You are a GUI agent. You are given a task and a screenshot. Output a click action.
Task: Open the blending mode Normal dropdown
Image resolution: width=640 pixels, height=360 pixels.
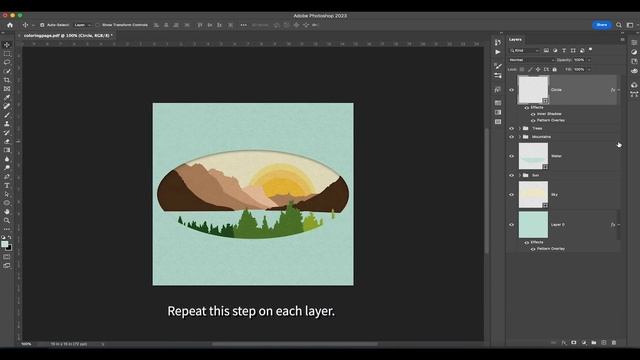pyautogui.click(x=532, y=60)
